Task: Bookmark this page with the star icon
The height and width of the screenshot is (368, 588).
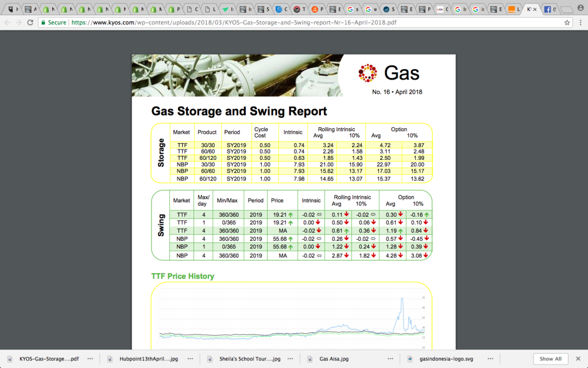Action: click(567, 22)
